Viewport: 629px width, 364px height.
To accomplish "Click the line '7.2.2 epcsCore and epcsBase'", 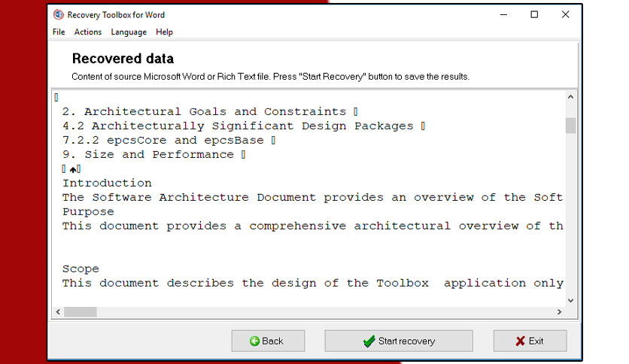I will coord(169,141).
